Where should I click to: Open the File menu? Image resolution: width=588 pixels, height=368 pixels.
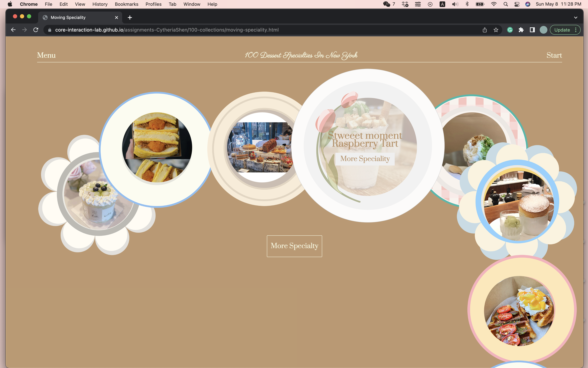pos(48,4)
